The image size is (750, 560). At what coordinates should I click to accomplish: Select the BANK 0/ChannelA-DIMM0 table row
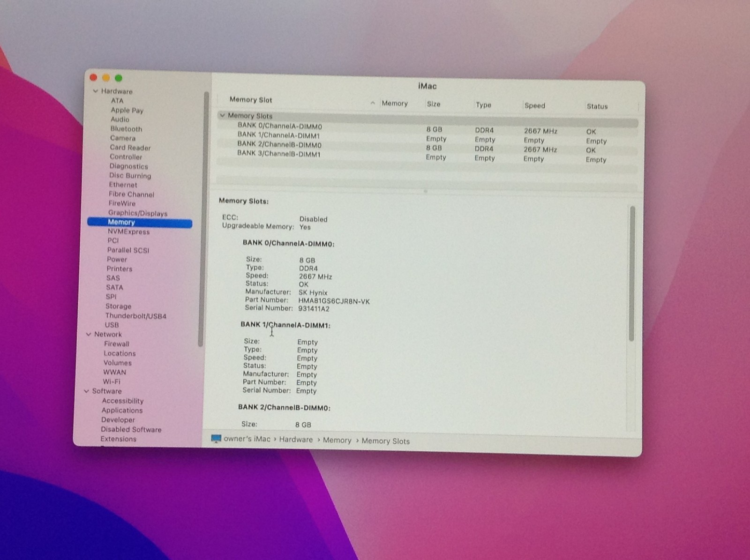(427, 127)
